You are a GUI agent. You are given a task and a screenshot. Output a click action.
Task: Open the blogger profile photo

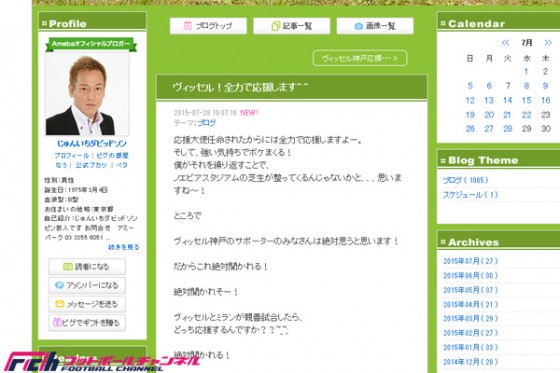[x=87, y=94]
